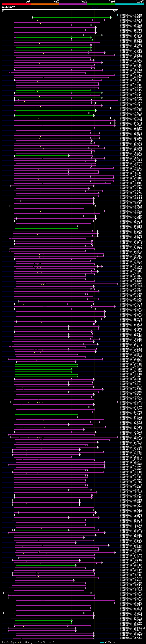Screen dimensions: 146x644
Task: Click the white query sequence bar
Action: click(60, 10)
